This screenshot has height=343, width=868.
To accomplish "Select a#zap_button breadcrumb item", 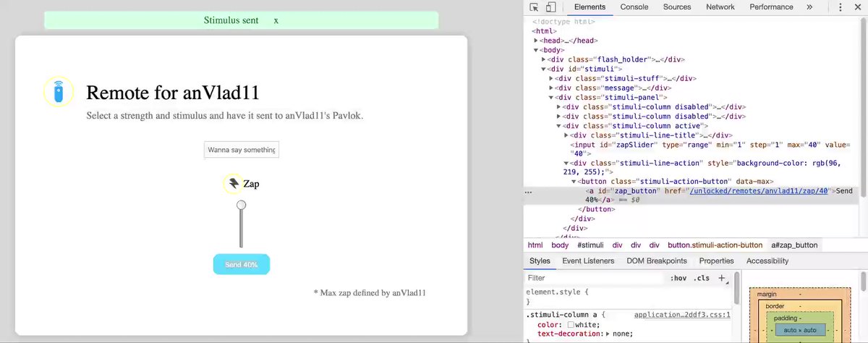I will click(x=794, y=245).
